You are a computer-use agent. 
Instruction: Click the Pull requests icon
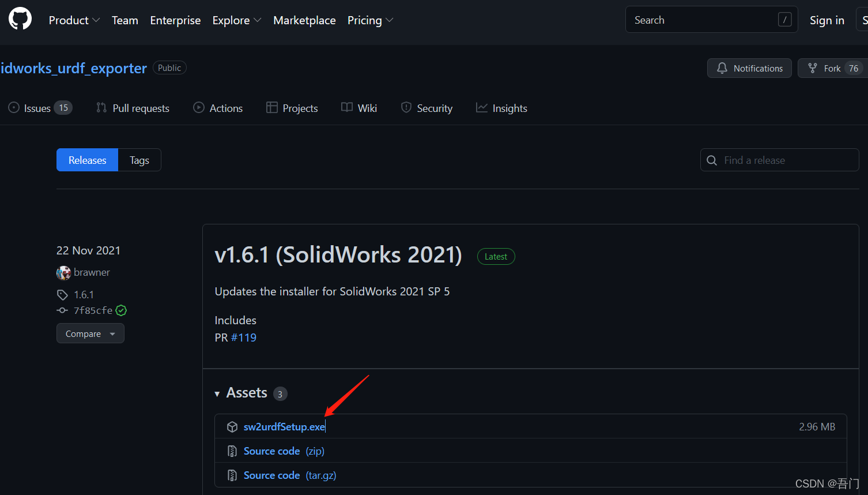101,108
